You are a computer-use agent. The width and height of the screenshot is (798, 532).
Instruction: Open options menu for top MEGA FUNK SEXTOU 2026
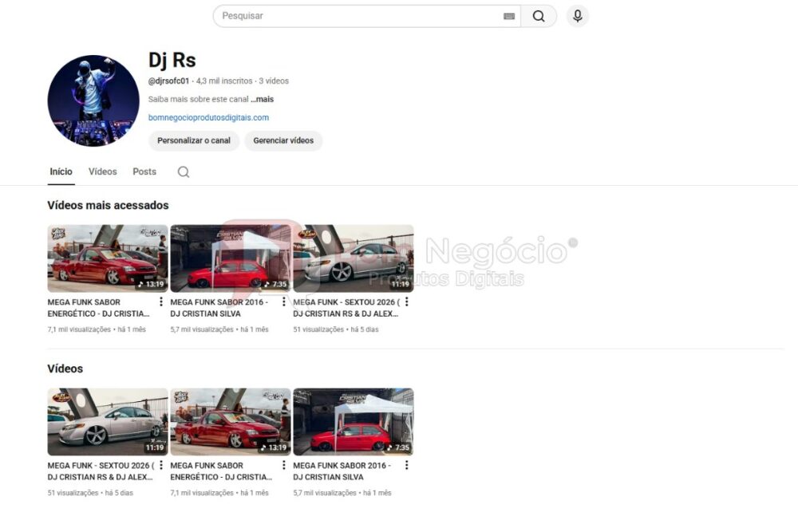tap(407, 302)
